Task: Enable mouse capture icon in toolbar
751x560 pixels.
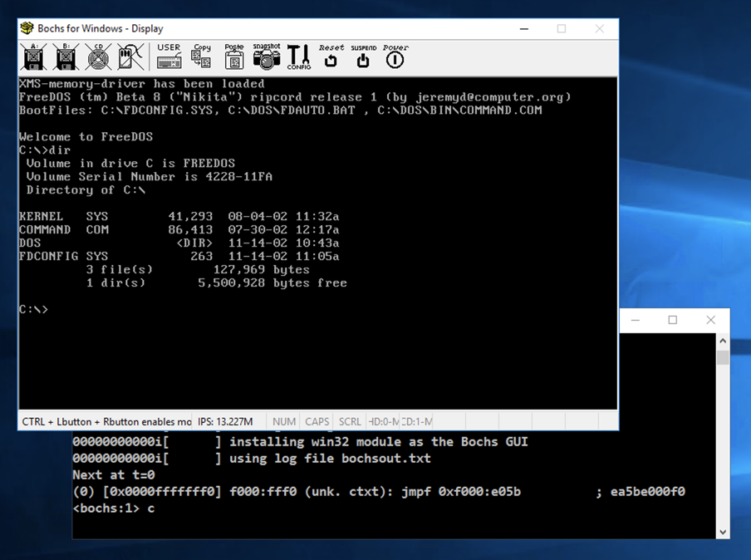Action: (x=130, y=57)
